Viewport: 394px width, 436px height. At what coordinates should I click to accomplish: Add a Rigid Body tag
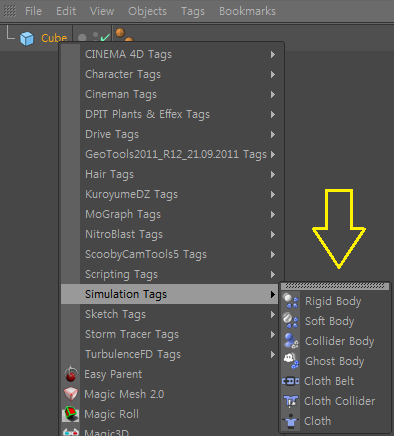335,301
